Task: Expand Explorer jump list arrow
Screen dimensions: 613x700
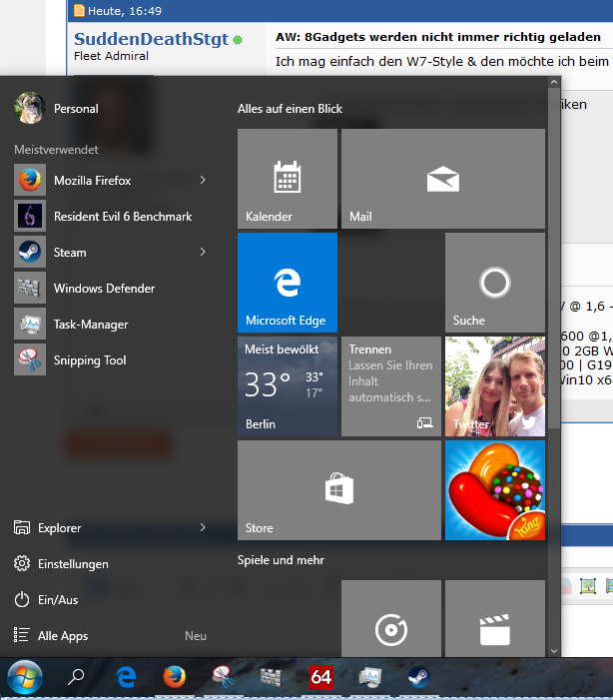Action: pos(203,527)
